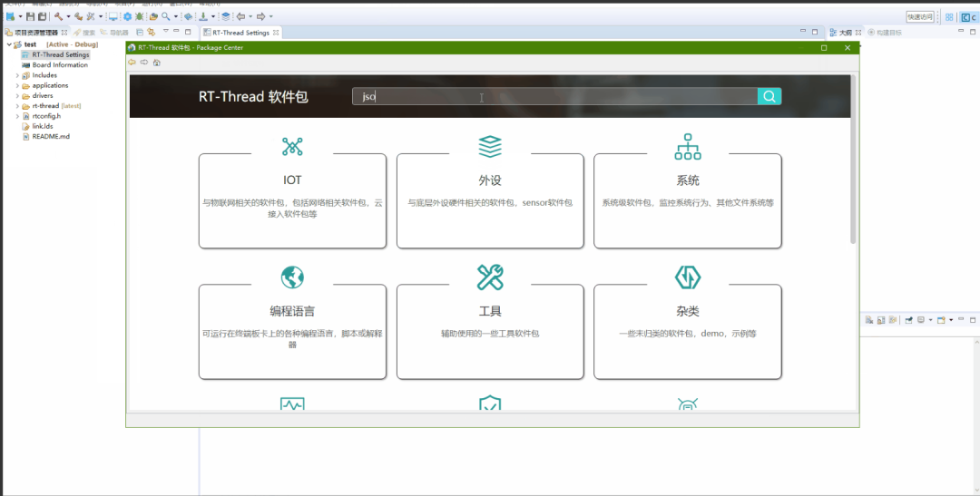Expand the Includes tree node
The width and height of the screenshot is (980, 496).
point(16,75)
